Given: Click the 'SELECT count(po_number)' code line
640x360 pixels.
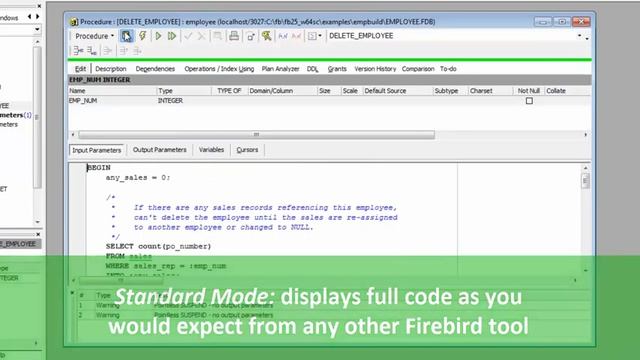Looking at the screenshot, I should 158,246.
